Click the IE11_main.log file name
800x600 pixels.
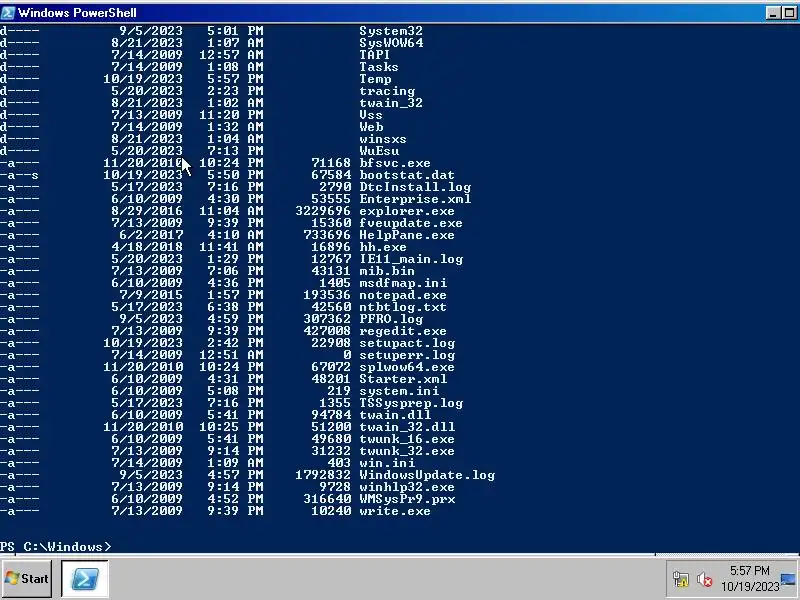411,259
